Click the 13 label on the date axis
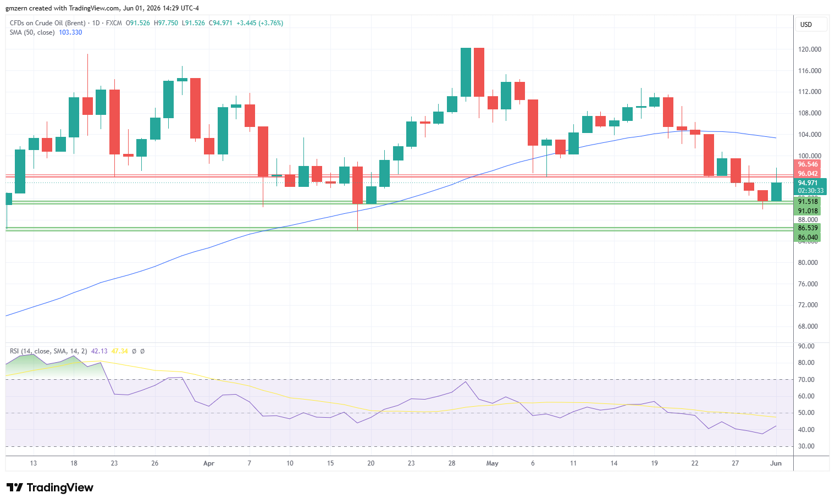The image size is (835, 504). click(x=33, y=463)
